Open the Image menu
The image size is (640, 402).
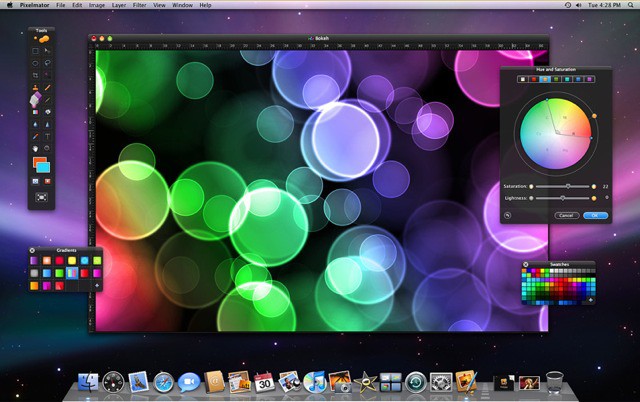[x=96, y=5]
